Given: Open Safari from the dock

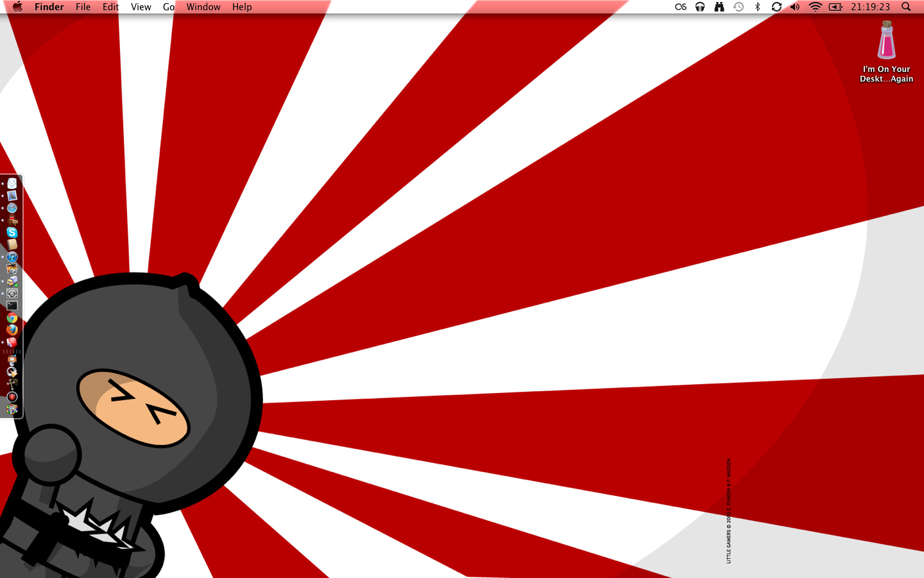Looking at the screenshot, I should (12, 208).
